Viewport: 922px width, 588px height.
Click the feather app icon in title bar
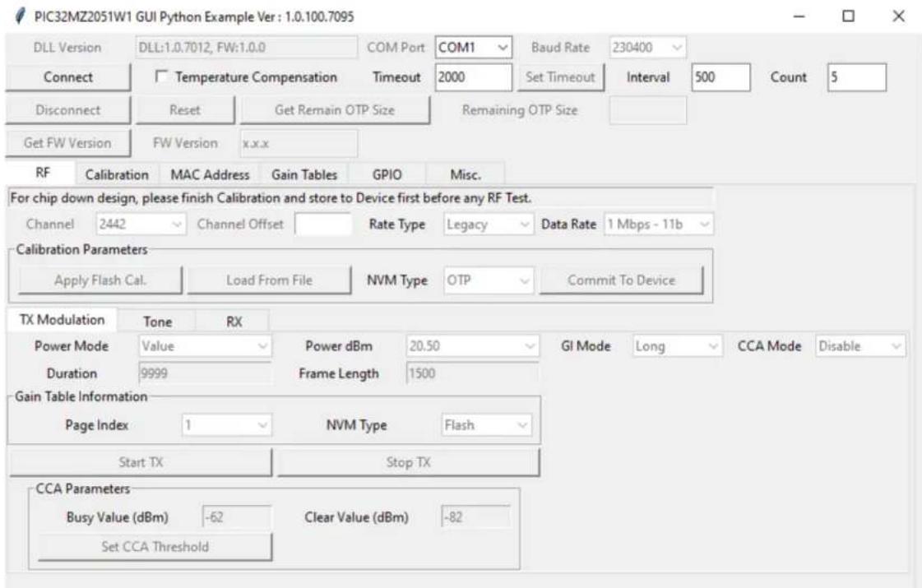(x=20, y=16)
